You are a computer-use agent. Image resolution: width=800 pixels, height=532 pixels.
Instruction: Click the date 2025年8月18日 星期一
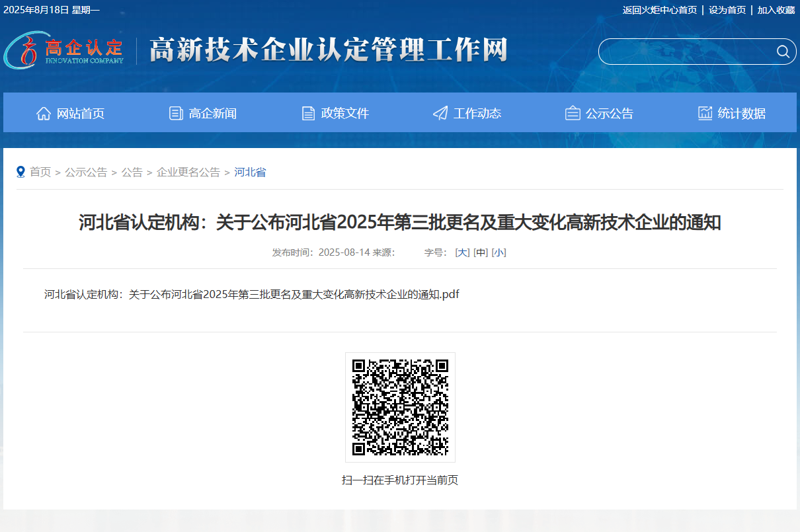(x=52, y=10)
